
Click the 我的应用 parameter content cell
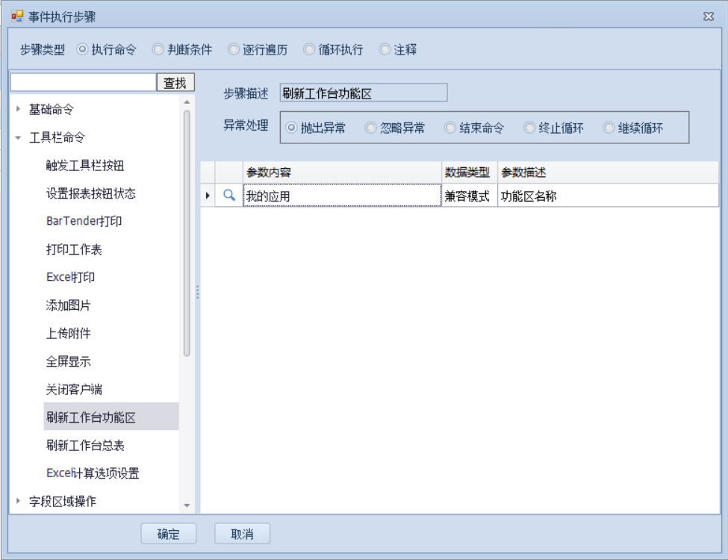tap(341, 196)
